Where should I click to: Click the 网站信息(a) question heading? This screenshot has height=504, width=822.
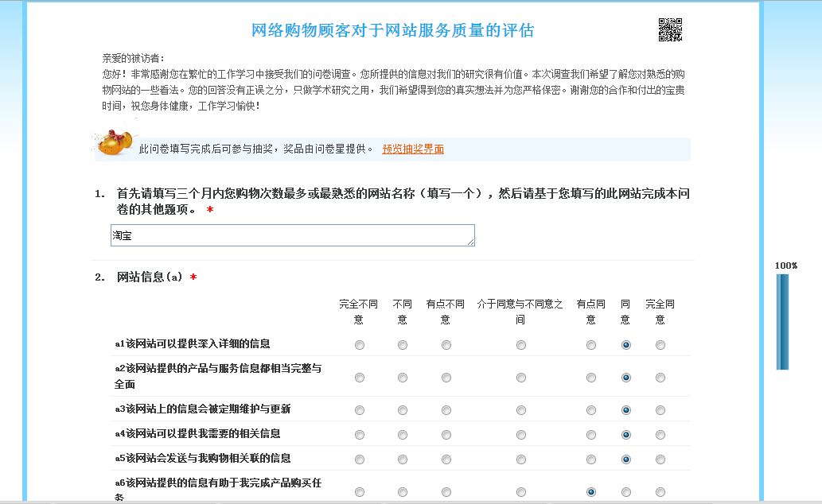pos(150,277)
